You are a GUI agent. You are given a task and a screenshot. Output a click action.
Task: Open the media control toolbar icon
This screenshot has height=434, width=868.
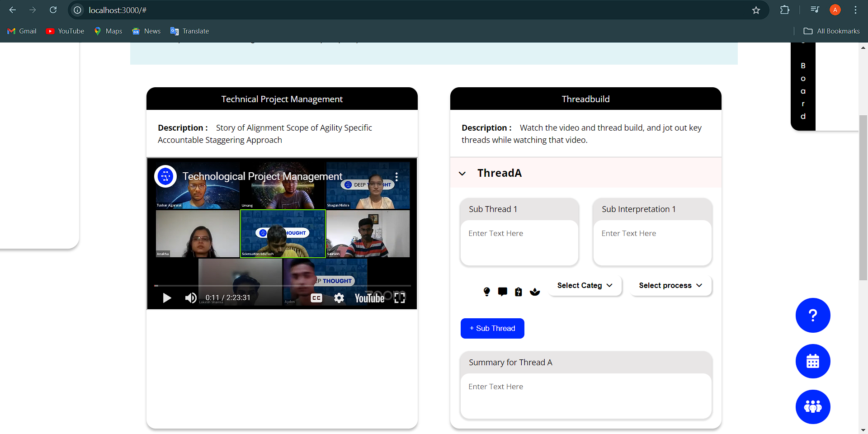tap(815, 10)
